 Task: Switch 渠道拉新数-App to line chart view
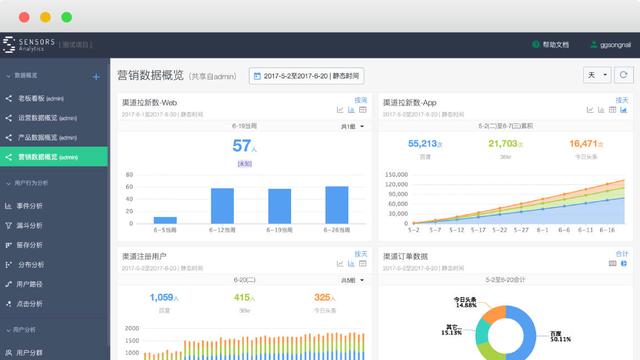tap(590, 110)
